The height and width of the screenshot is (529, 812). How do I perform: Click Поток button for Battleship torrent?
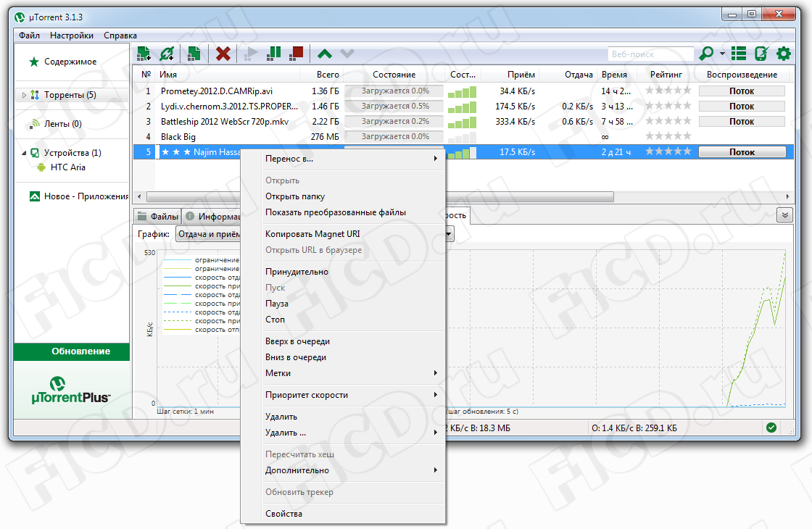coord(742,122)
